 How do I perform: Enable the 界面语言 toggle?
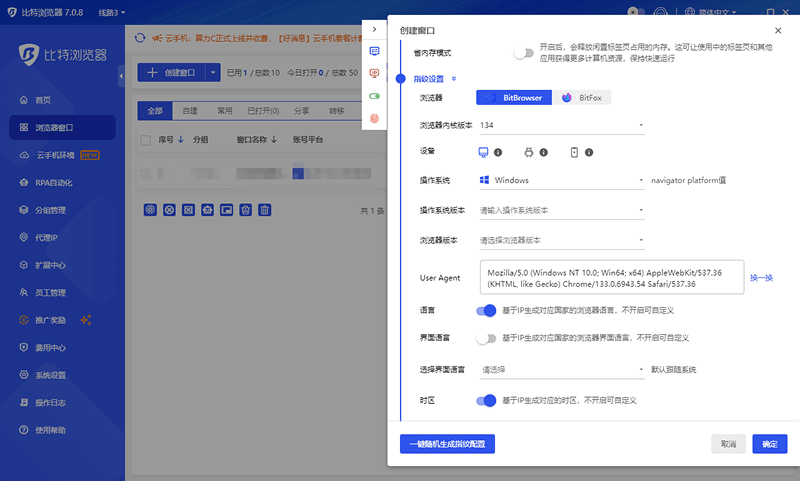pyautogui.click(x=487, y=338)
